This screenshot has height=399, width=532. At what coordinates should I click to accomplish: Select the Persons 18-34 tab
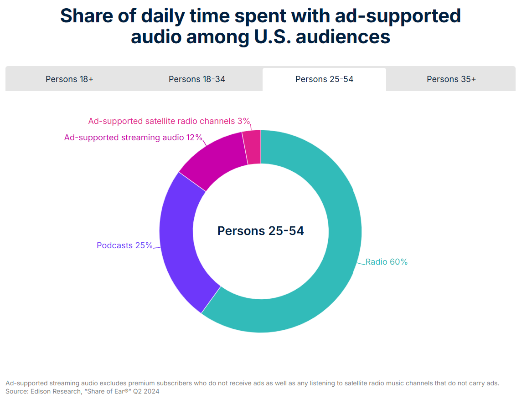(197, 79)
